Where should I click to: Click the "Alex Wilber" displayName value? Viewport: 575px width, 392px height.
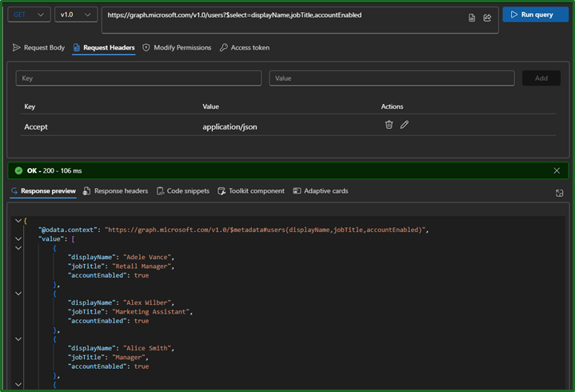[x=147, y=302]
